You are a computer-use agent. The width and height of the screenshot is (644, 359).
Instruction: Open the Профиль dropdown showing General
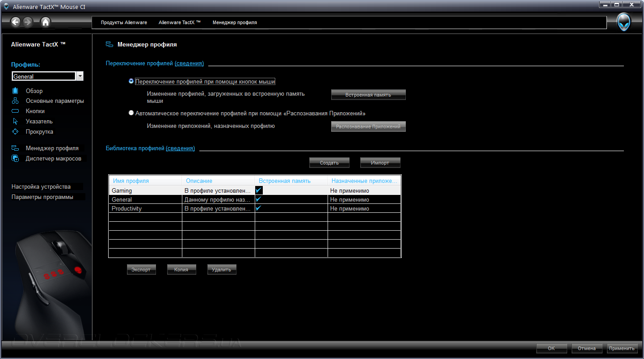pos(47,76)
